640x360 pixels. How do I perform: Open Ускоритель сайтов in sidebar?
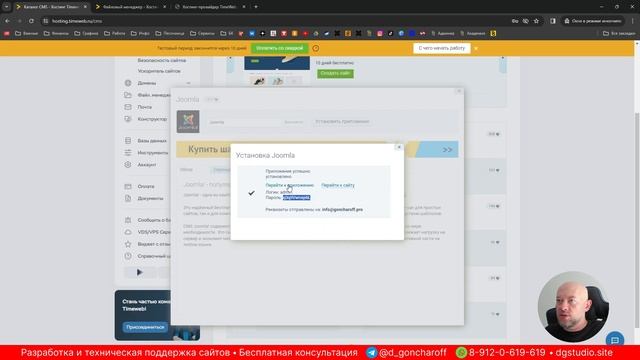(x=159, y=71)
